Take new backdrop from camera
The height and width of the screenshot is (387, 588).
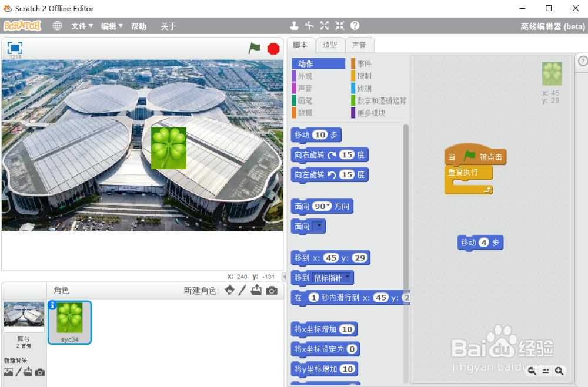coord(40,372)
